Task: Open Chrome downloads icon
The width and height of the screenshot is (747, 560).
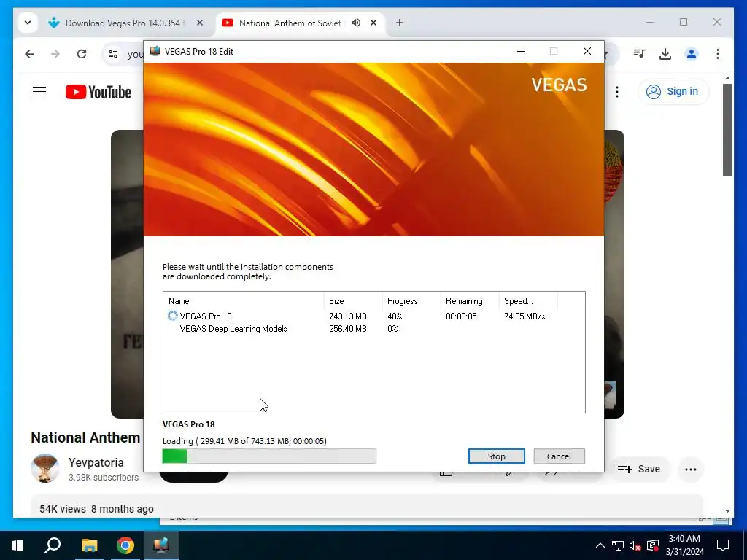Action: 665,54
